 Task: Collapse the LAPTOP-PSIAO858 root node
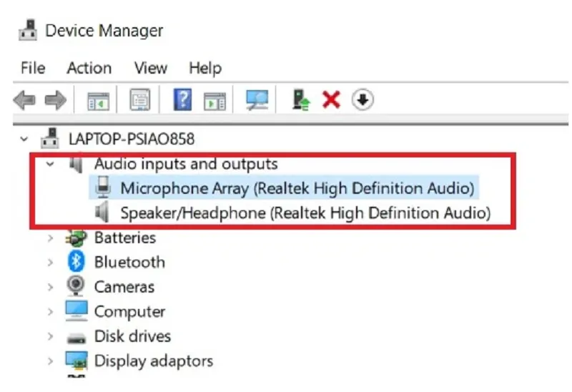point(26,139)
